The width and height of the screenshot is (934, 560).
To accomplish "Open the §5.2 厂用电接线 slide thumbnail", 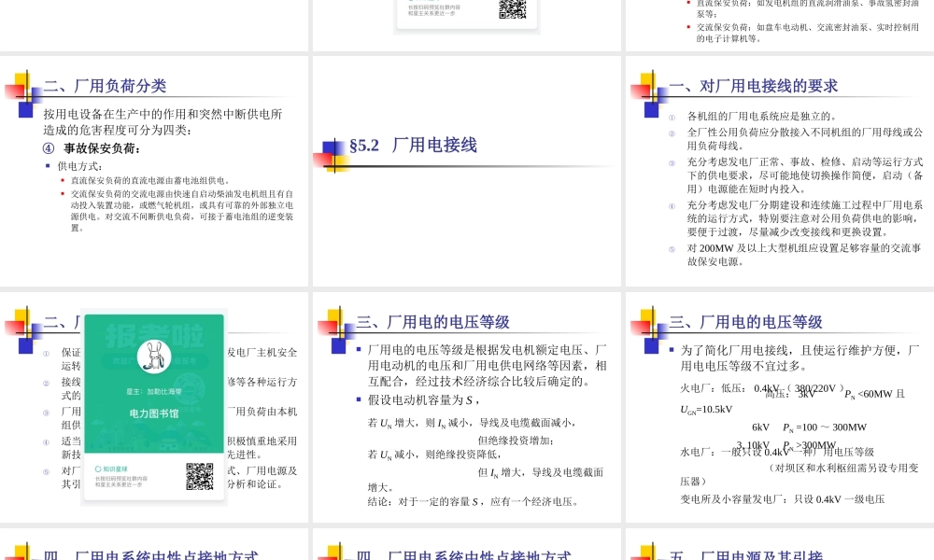I will (x=465, y=171).
